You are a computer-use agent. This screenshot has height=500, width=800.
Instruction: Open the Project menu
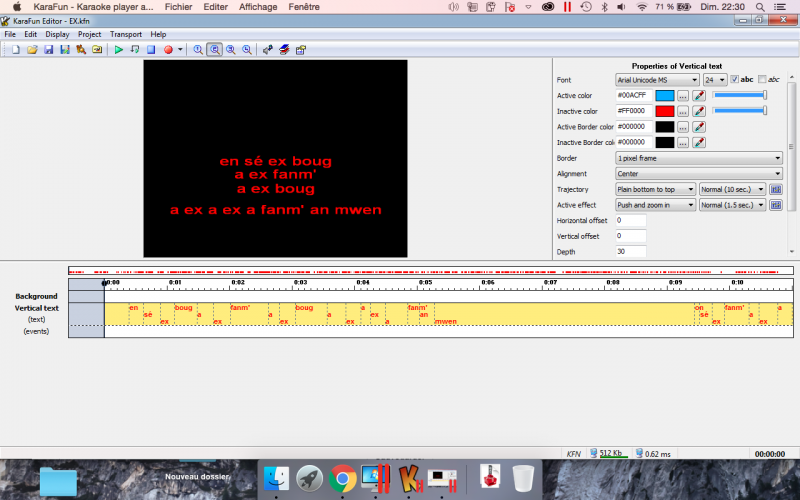coord(89,34)
